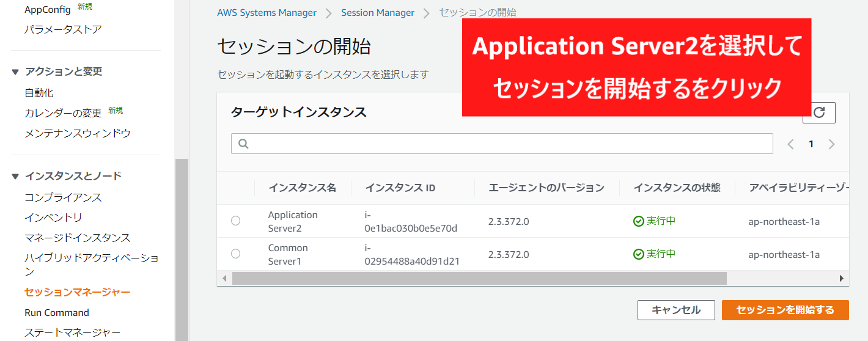Collapse the アクションと変更 section
Screen dimensions: 868x341
coord(15,71)
